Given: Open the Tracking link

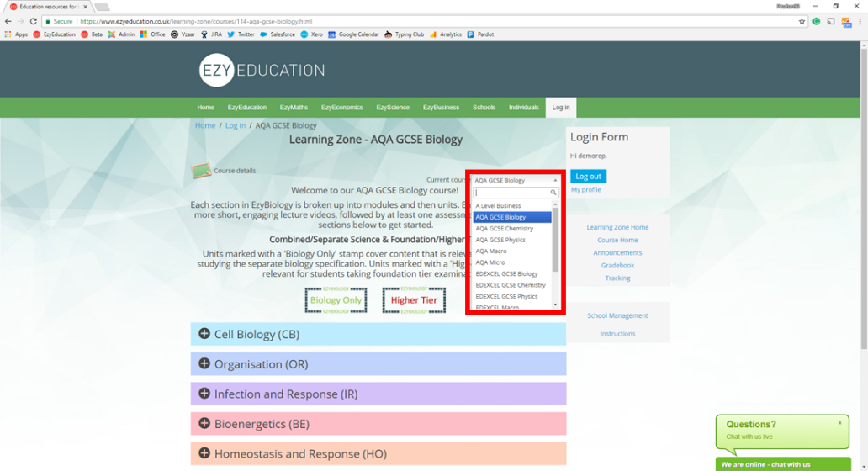Looking at the screenshot, I should 617,278.
